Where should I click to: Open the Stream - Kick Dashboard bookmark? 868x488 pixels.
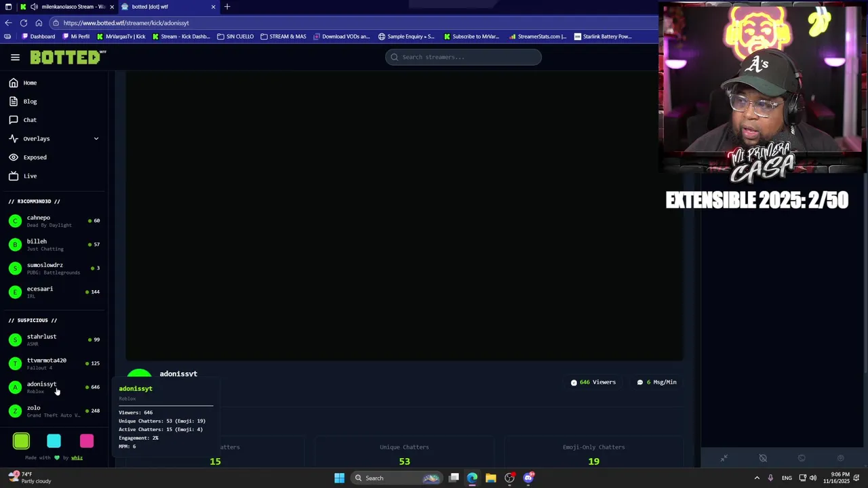click(181, 37)
